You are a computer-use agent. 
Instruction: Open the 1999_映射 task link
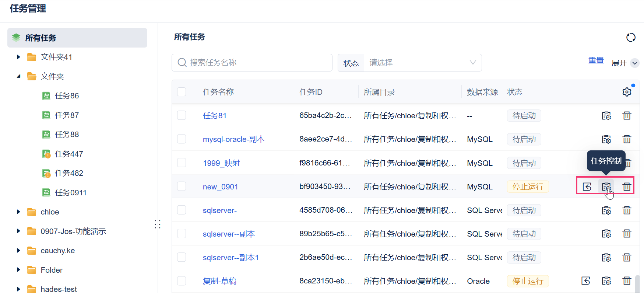click(x=221, y=163)
